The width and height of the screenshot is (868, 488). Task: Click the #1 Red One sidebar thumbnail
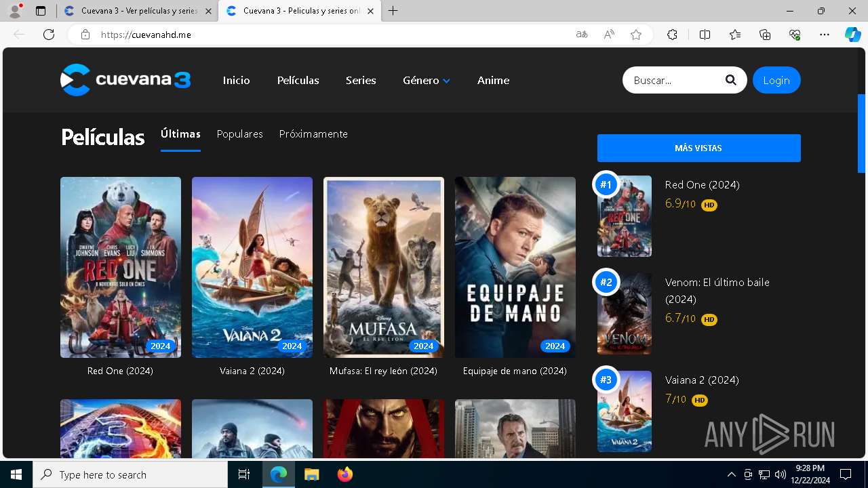pos(625,216)
